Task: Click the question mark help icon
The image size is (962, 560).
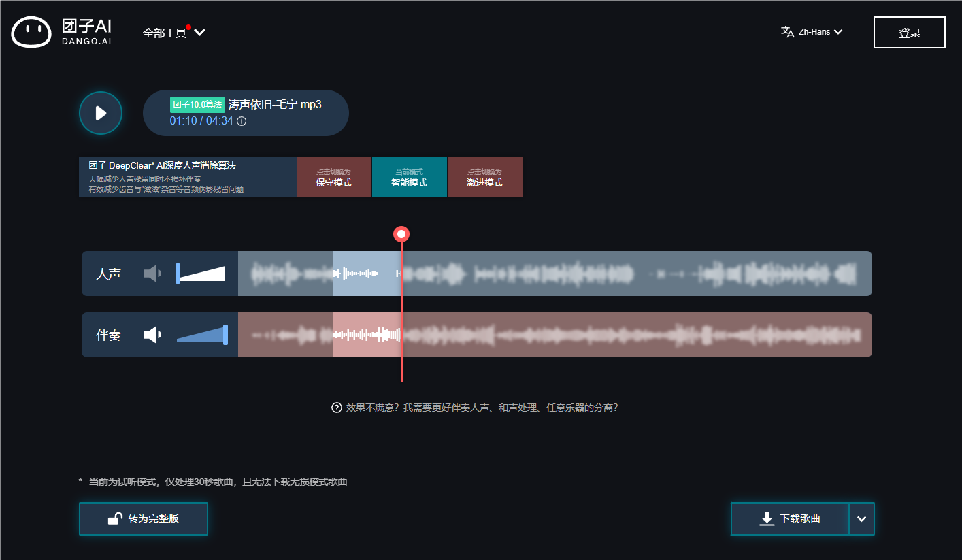Action: pyautogui.click(x=335, y=407)
